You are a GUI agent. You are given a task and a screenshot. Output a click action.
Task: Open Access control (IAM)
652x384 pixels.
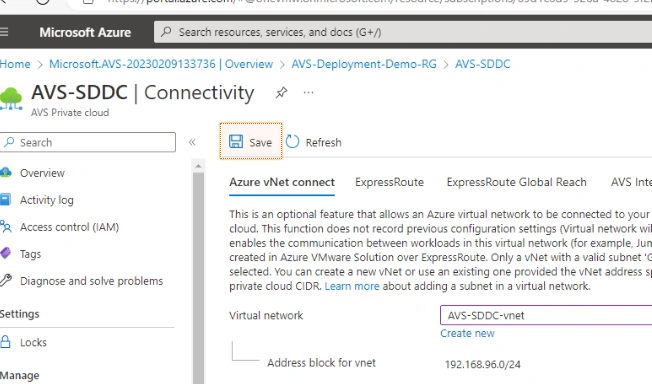pos(69,227)
